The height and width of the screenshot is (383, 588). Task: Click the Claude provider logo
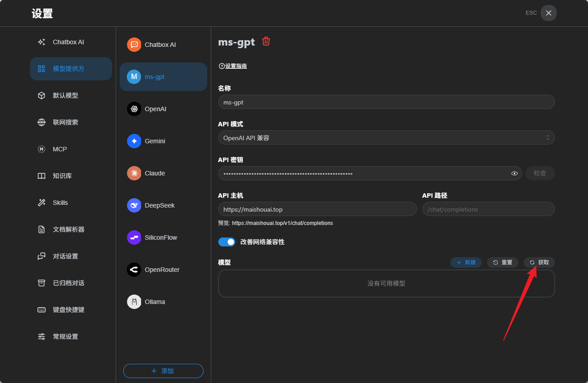point(134,173)
